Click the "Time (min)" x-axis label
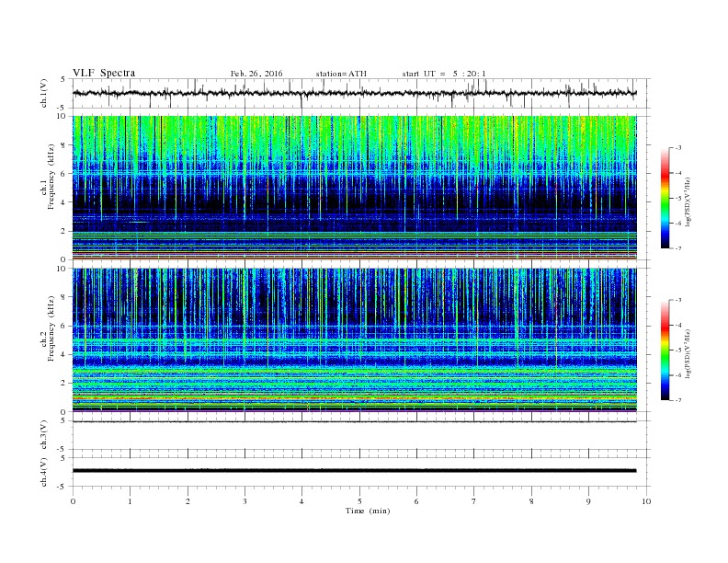The width and height of the screenshot is (728, 563). click(368, 511)
